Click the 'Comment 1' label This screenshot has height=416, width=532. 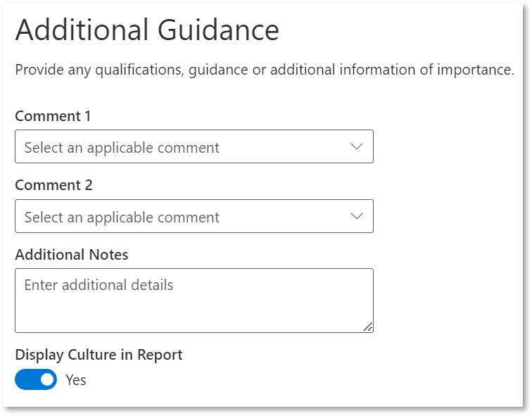(53, 116)
